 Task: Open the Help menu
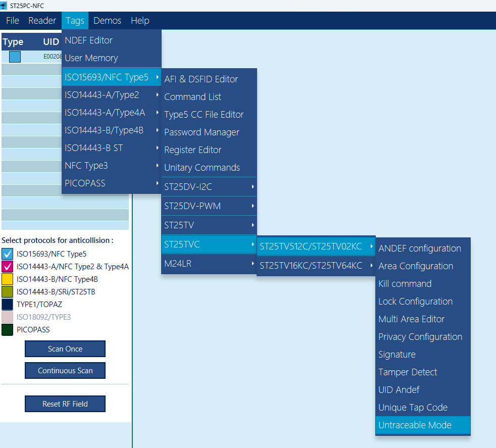coord(140,21)
